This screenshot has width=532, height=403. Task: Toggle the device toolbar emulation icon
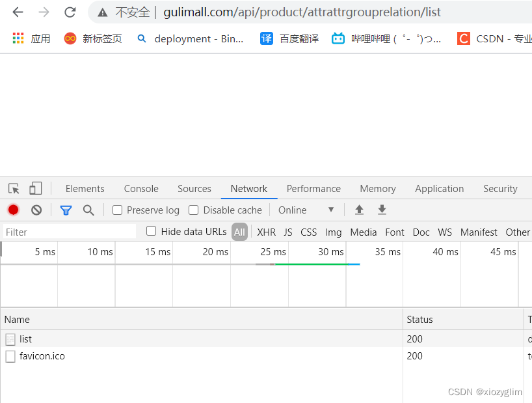tap(35, 188)
